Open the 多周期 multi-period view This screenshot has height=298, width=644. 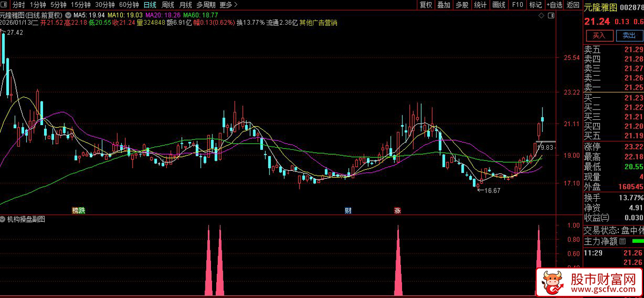206,4
